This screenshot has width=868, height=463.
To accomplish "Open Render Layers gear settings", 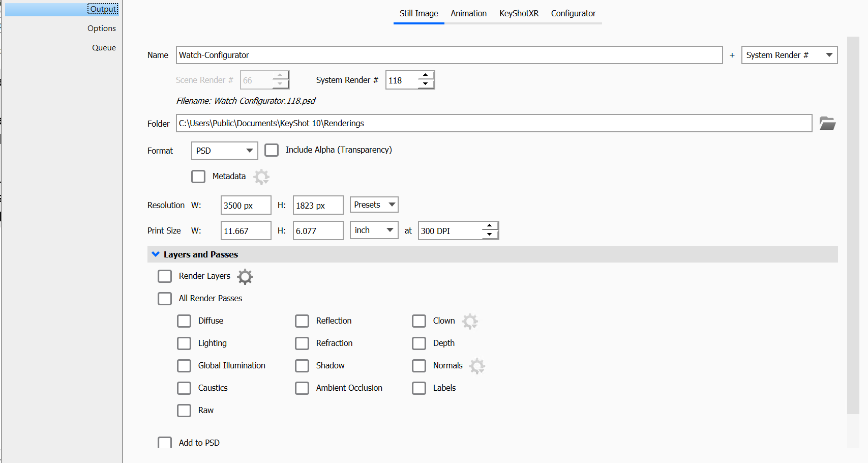I will click(x=245, y=276).
